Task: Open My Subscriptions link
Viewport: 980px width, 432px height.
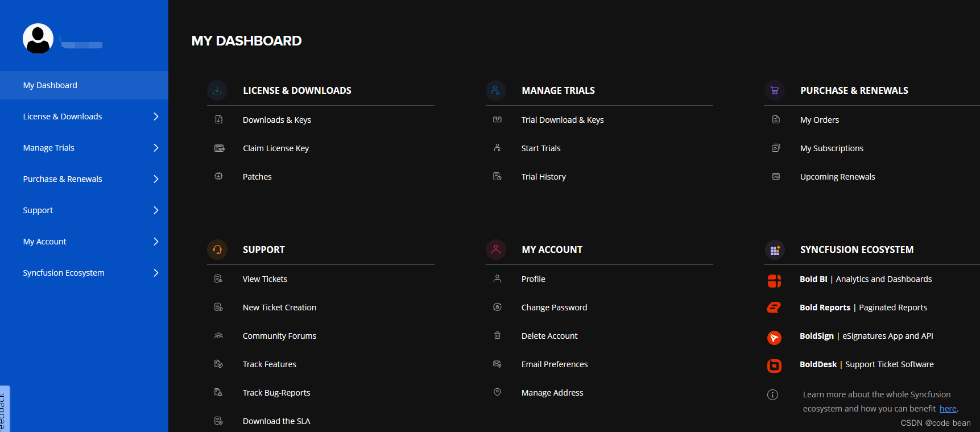Action: click(832, 148)
